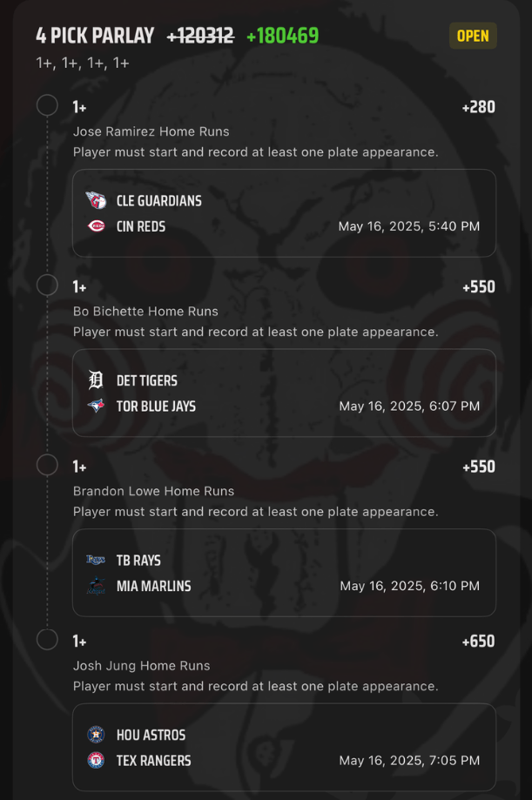This screenshot has height=800, width=532.
Task: Click the Cleveland Guardians team logo
Action: click(x=96, y=201)
